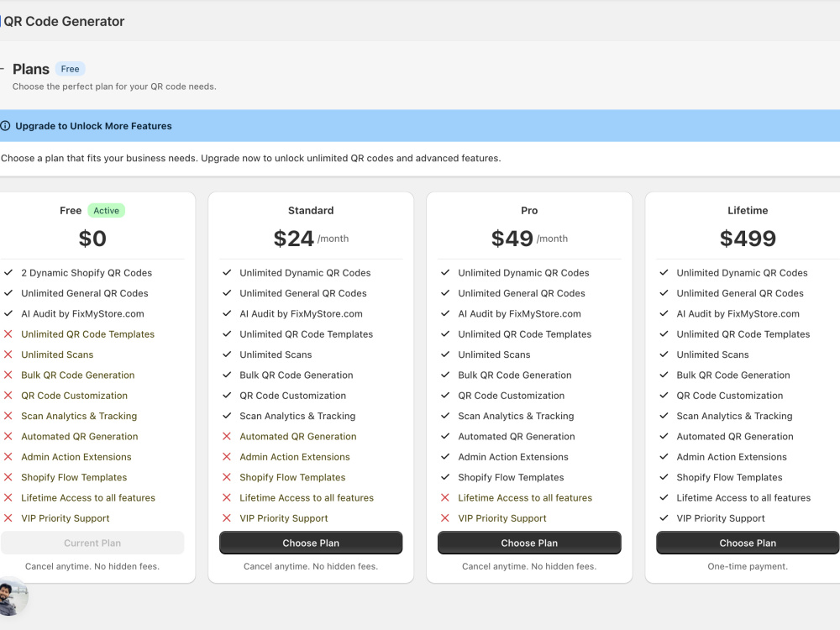Click checkmark beside Free plan's AI Audit by FixMyStore.com
The height and width of the screenshot is (630, 840).
click(8, 312)
